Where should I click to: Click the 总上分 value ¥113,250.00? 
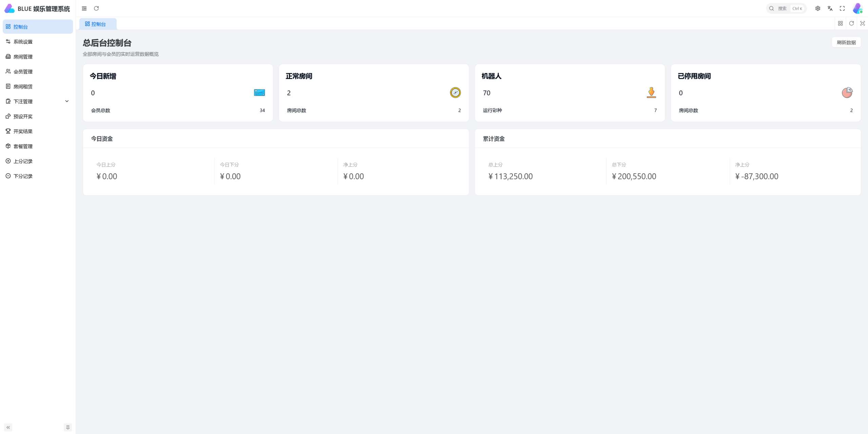[510, 176]
